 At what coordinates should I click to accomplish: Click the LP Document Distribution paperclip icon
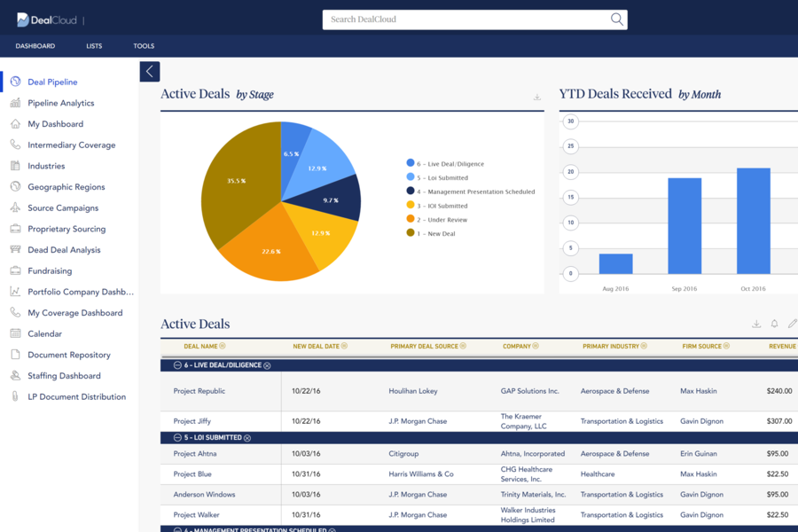15,396
